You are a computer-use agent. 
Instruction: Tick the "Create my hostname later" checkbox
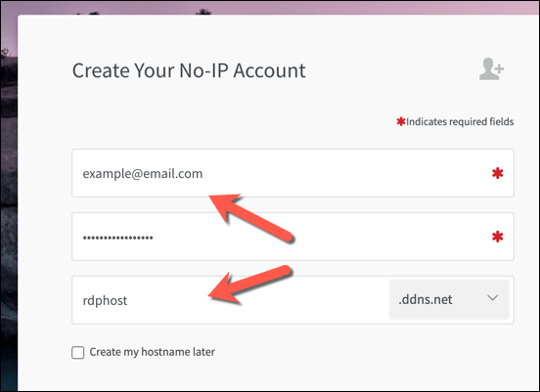(x=78, y=353)
